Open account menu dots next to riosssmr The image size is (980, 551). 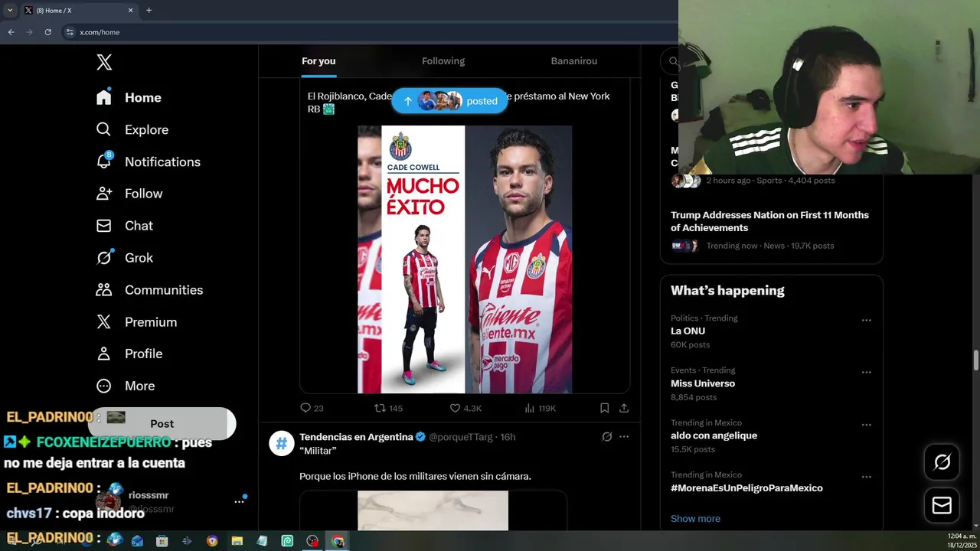pos(239,501)
